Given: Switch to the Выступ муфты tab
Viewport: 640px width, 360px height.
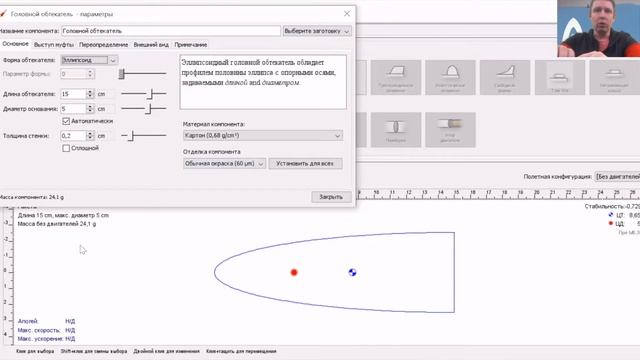Looking at the screenshot, I should 53,44.
